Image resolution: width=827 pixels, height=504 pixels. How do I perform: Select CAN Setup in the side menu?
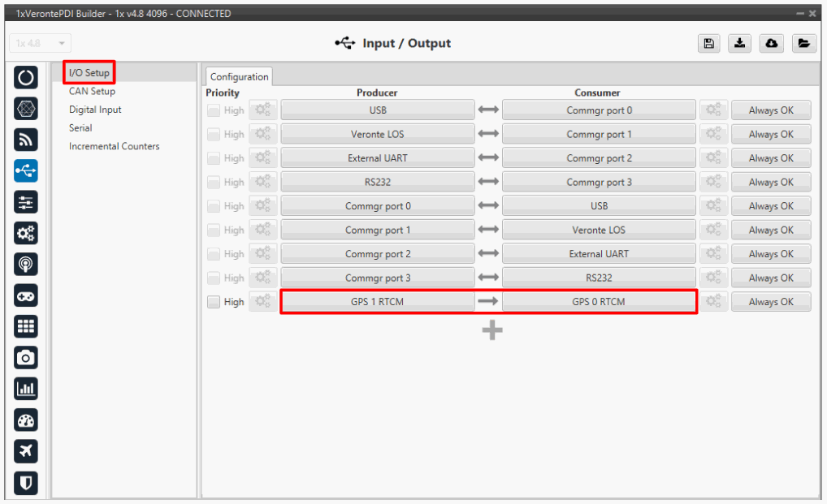click(92, 92)
